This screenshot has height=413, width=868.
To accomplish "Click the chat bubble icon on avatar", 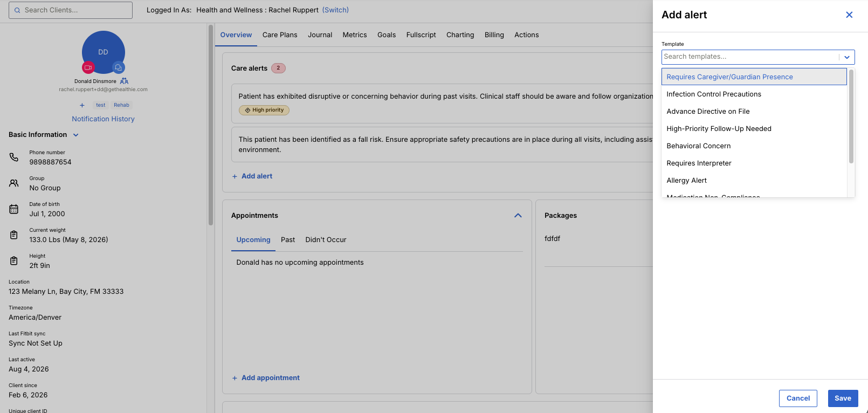I will tap(119, 67).
